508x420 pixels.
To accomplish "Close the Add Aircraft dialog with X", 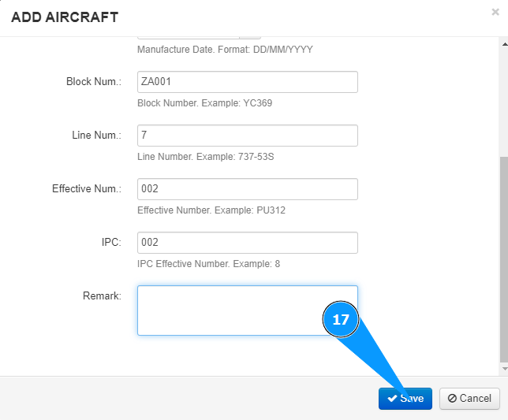I will 495,12.
